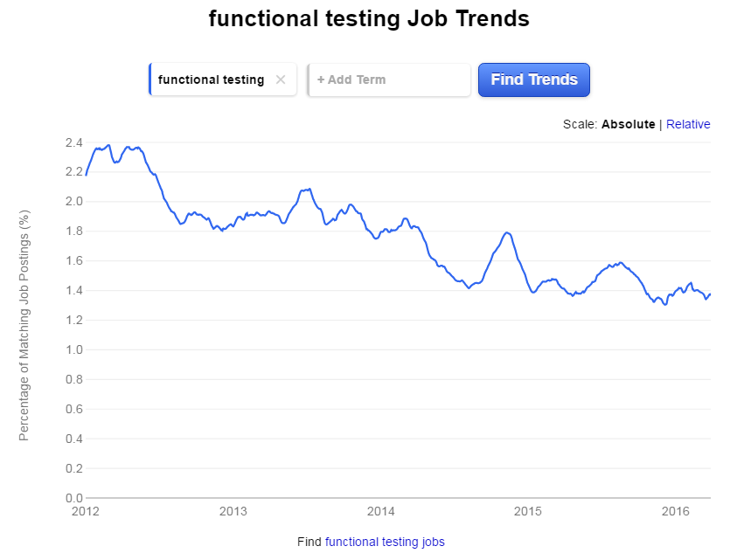Click the Find Trends button

click(534, 80)
